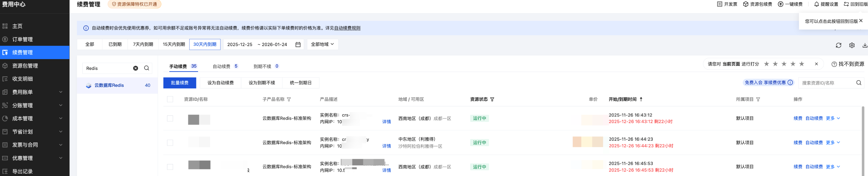Open the 全部地域 region dropdown

point(322,45)
